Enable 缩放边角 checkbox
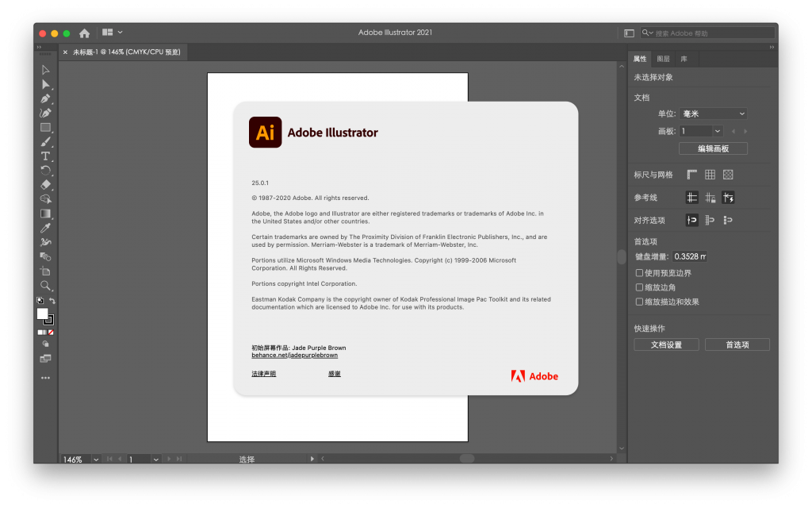Viewport: 812px width, 508px height. pyautogui.click(x=640, y=287)
